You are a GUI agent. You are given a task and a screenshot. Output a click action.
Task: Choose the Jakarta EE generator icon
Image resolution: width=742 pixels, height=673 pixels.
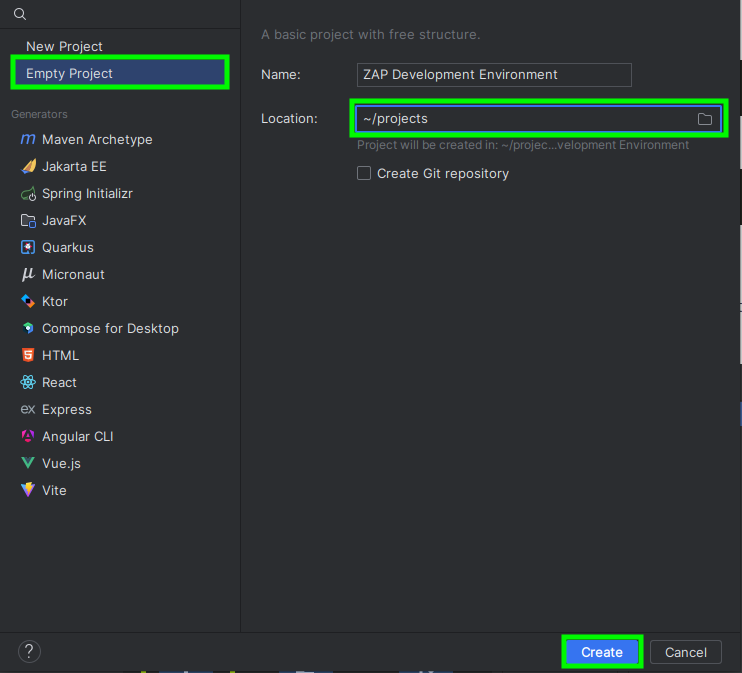[x=28, y=166]
